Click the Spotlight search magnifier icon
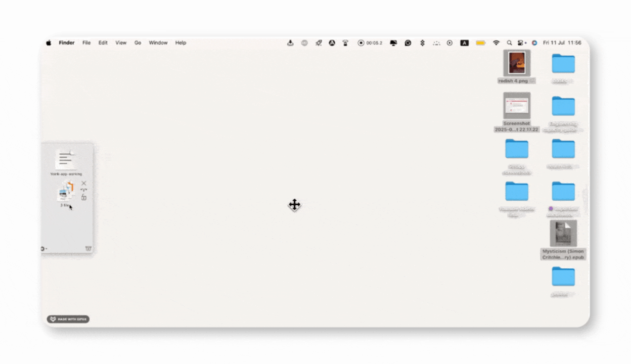This screenshot has width=631, height=364. (509, 43)
